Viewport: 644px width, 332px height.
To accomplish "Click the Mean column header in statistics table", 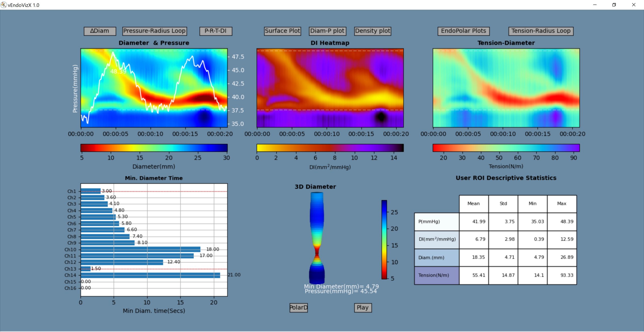I will pyautogui.click(x=473, y=203).
